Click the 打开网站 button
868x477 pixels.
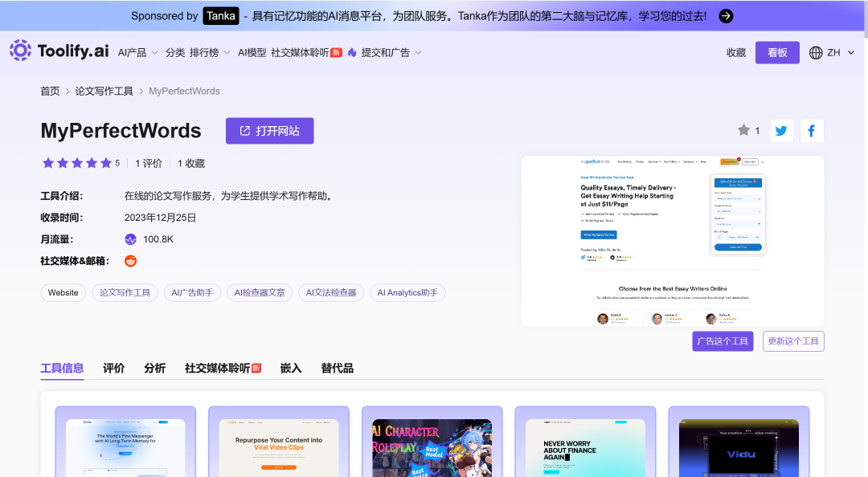point(269,131)
